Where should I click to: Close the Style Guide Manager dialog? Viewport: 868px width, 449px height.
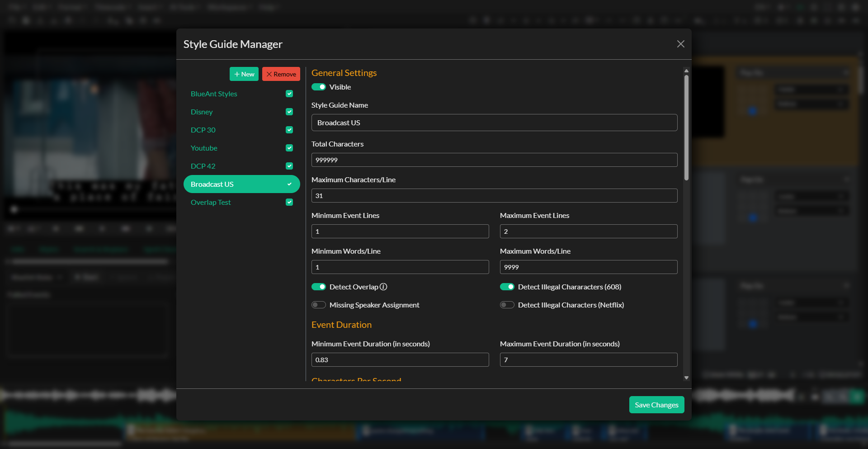(680, 44)
